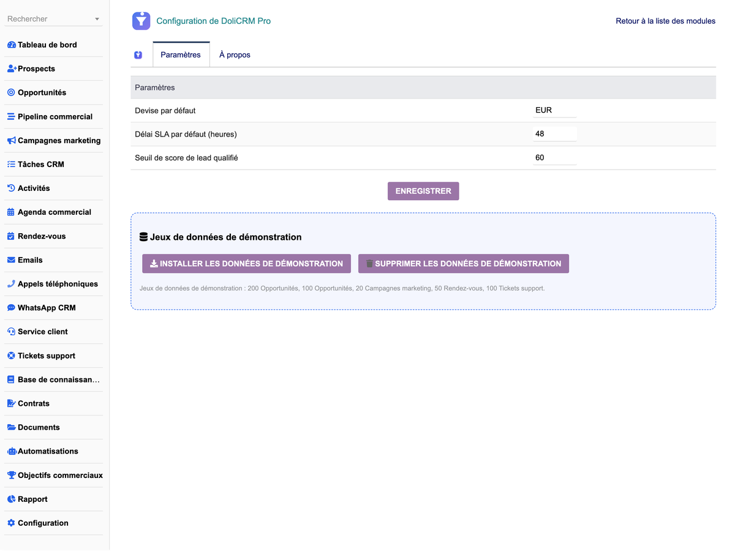Image resolution: width=735 pixels, height=560 pixels.
Task: Click the Enregistrer button
Action: tap(423, 191)
